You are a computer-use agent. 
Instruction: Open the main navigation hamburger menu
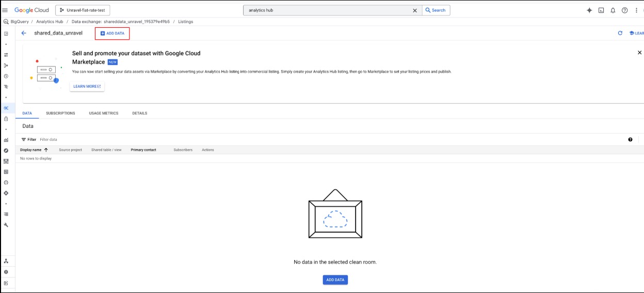(5, 10)
